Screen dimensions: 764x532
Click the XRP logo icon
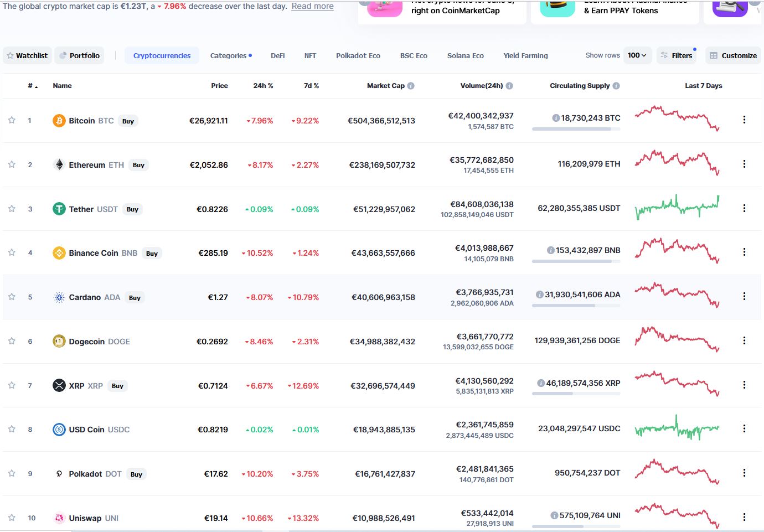click(x=59, y=385)
